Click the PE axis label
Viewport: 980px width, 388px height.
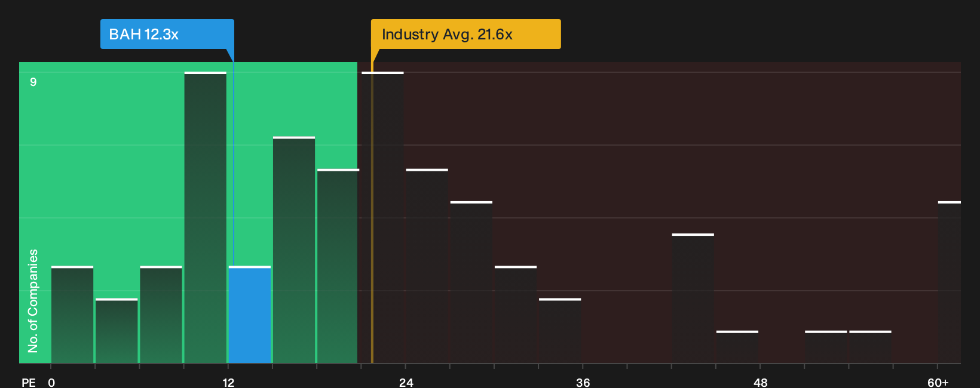coord(28,382)
